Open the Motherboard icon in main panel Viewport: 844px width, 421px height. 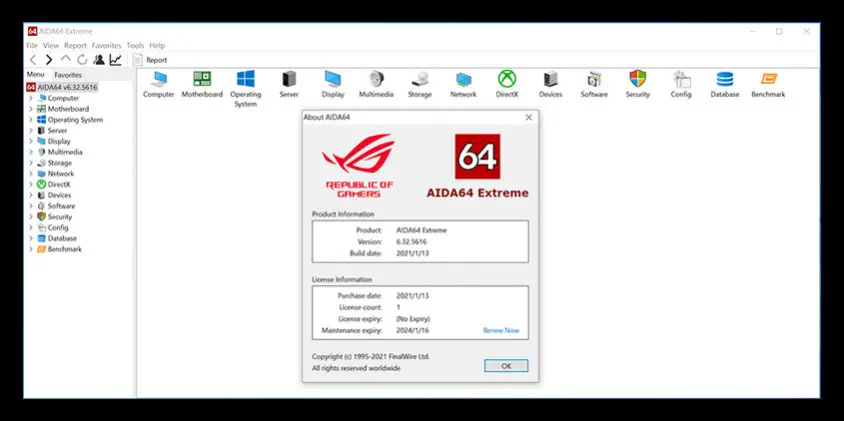202,80
